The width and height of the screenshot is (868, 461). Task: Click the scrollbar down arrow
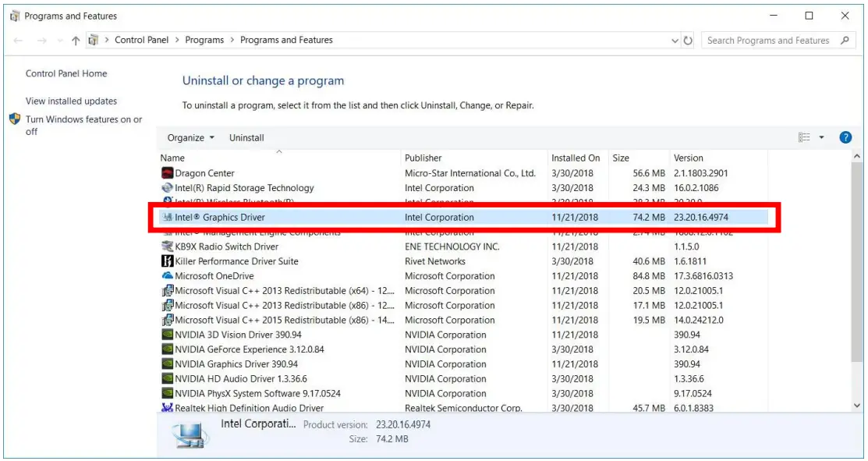(x=858, y=406)
